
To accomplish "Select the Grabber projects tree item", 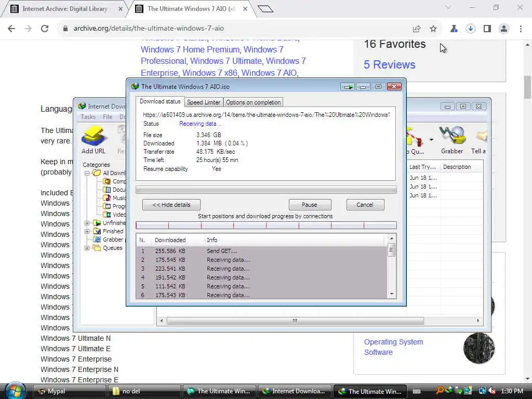I will click(113, 240).
